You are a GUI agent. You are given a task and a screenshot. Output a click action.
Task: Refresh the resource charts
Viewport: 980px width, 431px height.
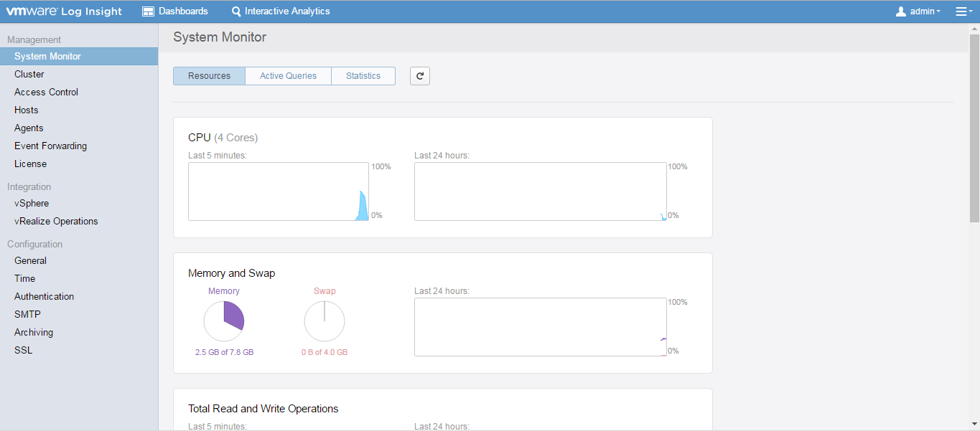(420, 75)
